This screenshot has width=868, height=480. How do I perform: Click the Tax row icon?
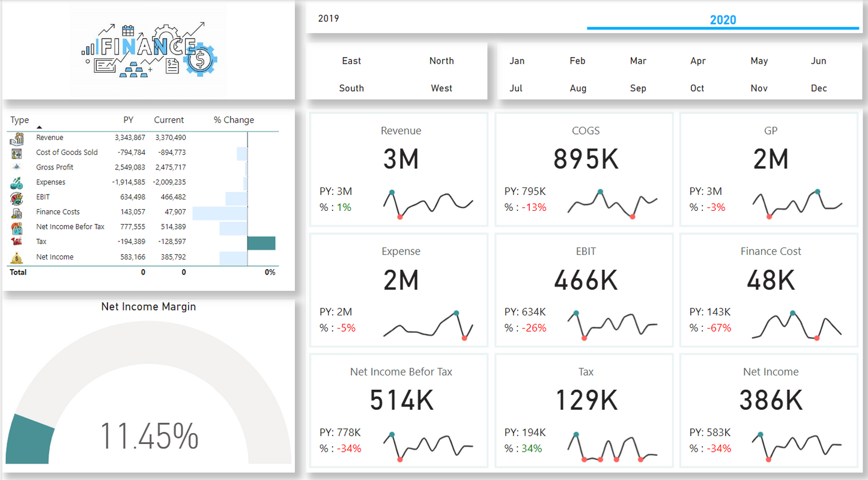[x=17, y=242]
